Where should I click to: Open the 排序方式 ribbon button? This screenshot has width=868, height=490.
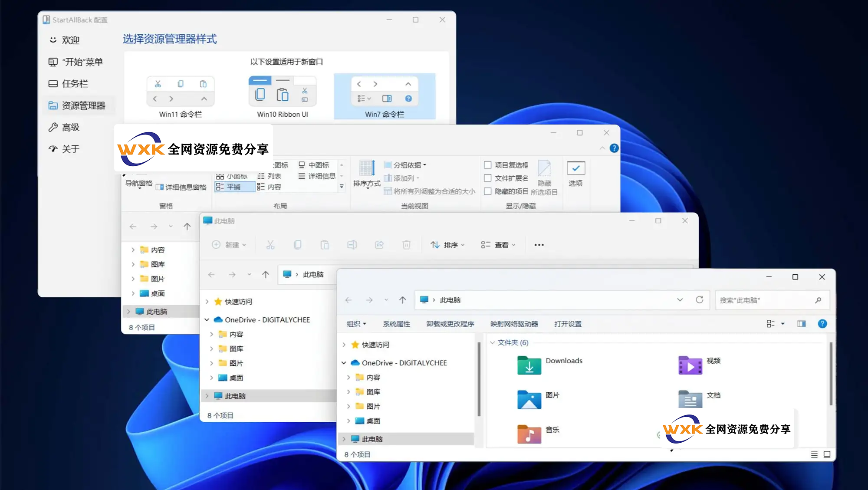tap(367, 174)
